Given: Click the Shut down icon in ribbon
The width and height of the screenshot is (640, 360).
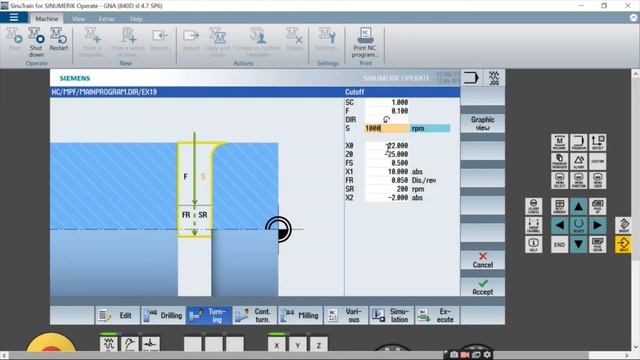Looking at the screenshot, I should (x=36, y=42).
